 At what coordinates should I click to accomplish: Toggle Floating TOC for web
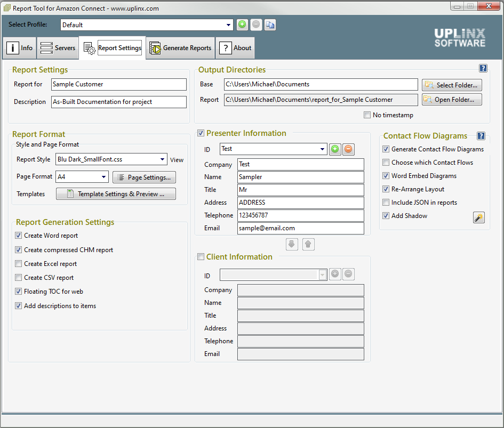click(18, 292)
